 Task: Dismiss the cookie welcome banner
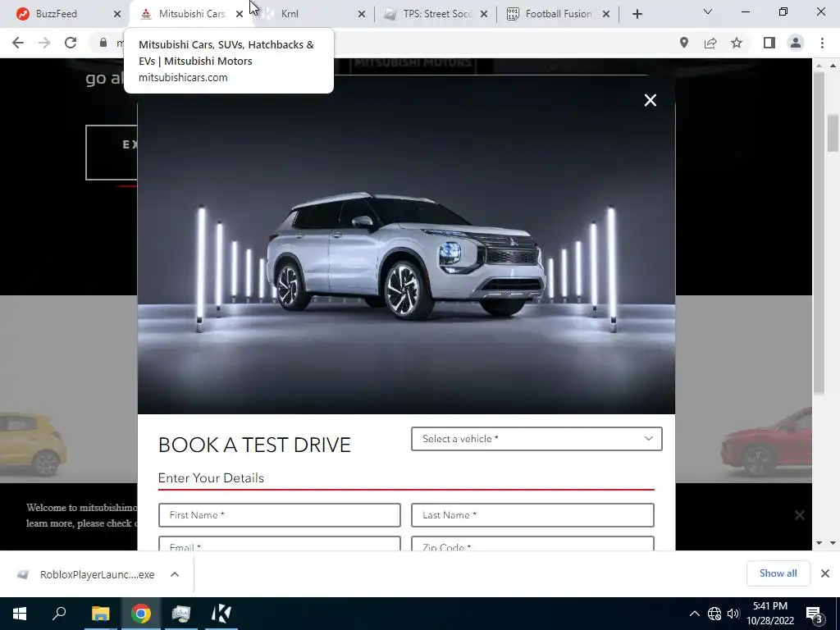click(799, 515)
